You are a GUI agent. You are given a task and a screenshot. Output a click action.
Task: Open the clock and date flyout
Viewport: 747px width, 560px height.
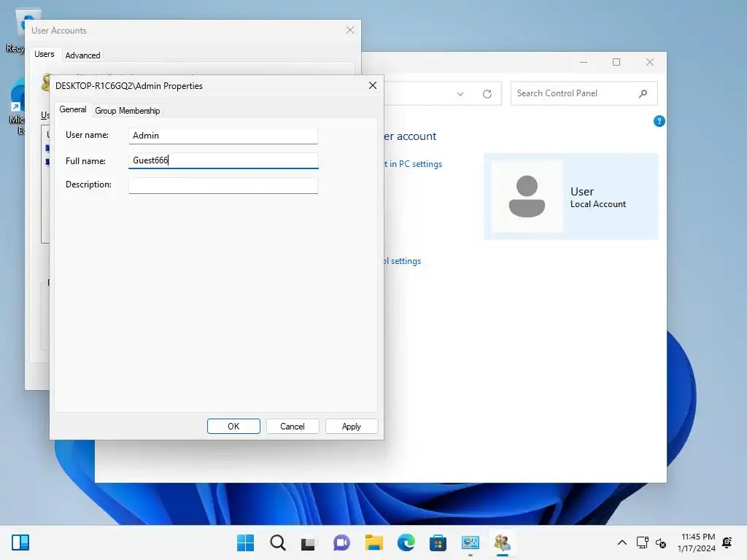tap(697, 542)
